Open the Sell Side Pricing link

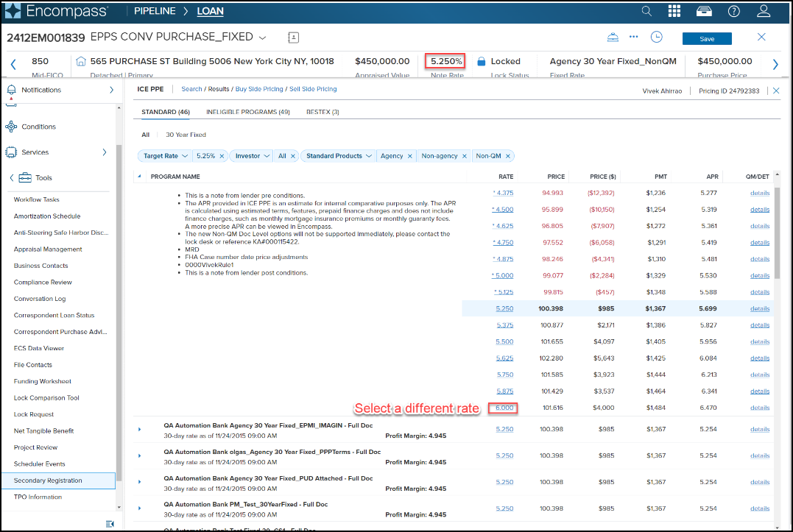pos(313,89)
